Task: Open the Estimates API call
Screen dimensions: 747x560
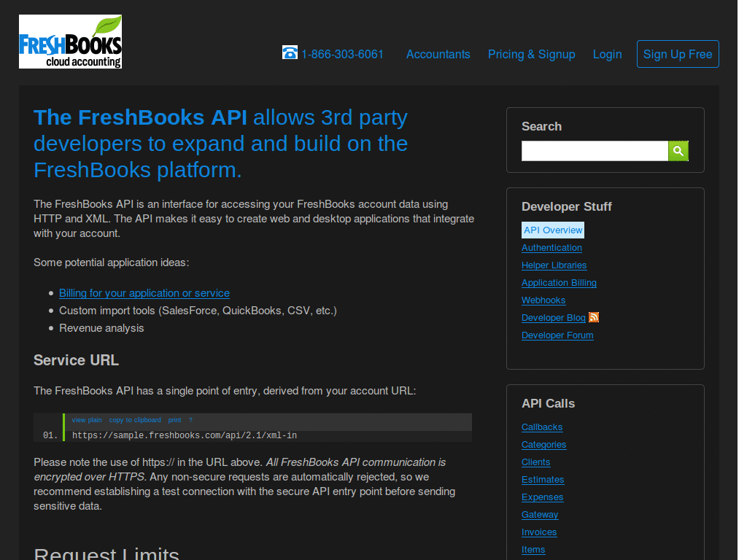Action: (543, 480)
